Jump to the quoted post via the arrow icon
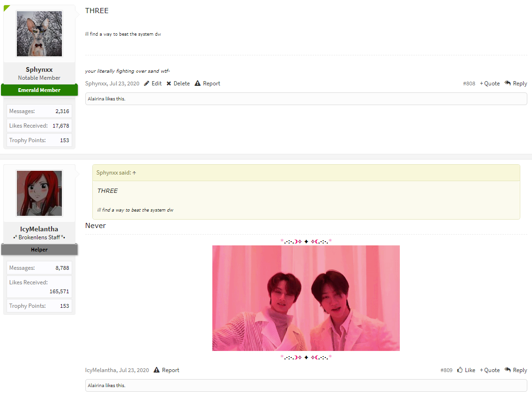 tap(135, 173)
